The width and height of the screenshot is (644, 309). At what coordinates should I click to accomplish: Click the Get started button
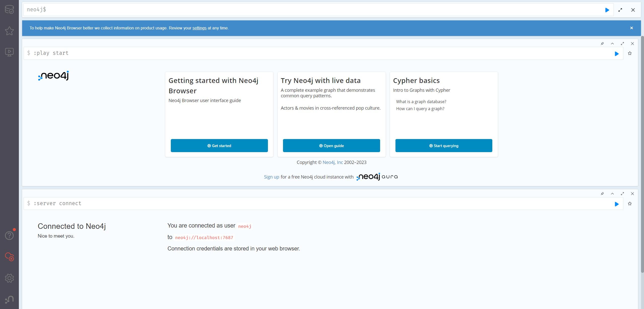click(219, 146)
